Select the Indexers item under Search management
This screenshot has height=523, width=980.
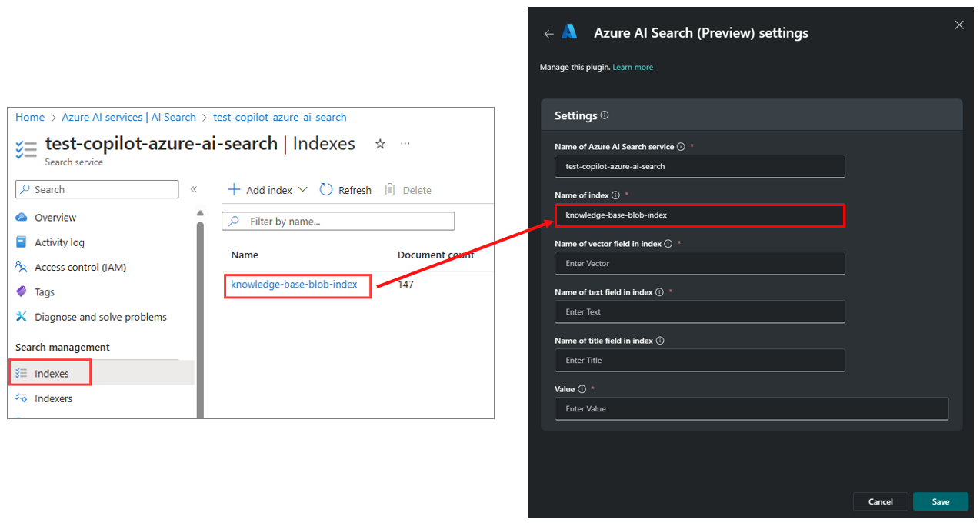click(52, 398)
